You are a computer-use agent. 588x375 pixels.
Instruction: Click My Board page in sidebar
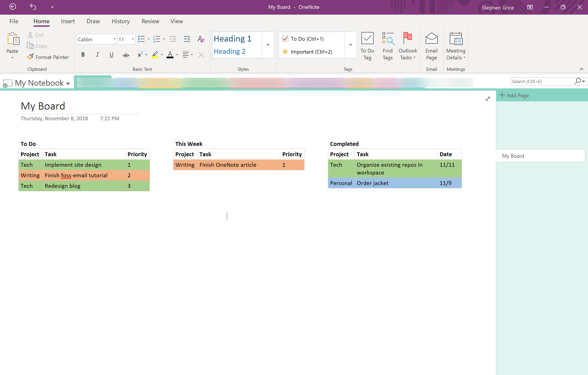[513, 156]
